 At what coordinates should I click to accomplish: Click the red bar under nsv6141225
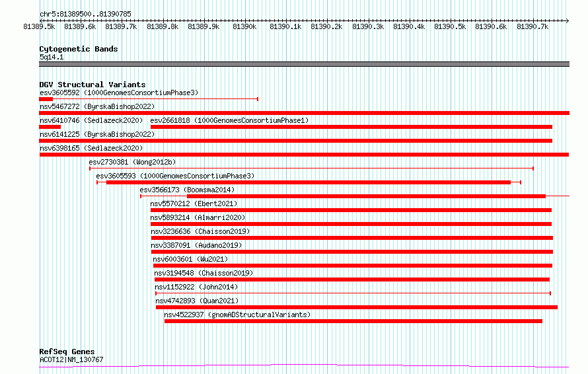tap(295, 141)
